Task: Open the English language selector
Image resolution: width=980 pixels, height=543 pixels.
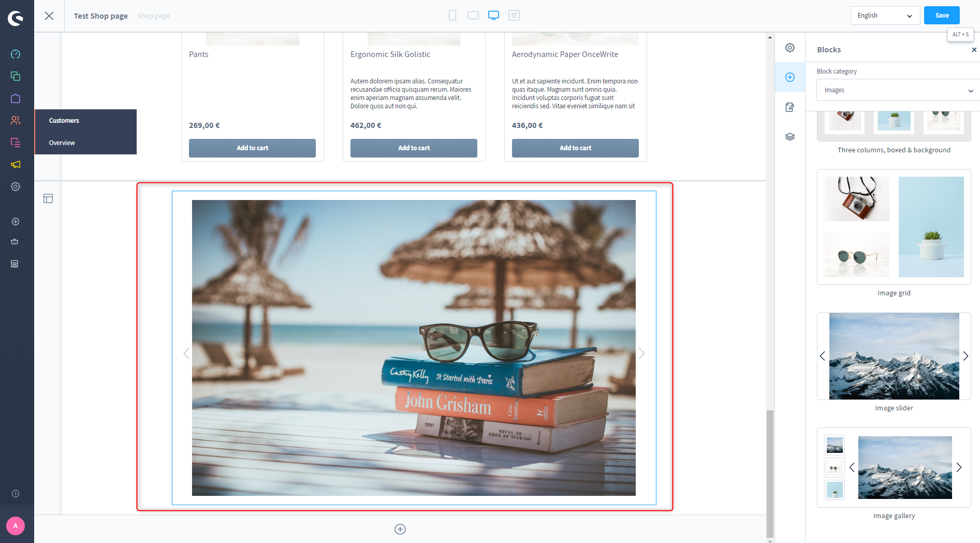Action: (x=885, y=15)
